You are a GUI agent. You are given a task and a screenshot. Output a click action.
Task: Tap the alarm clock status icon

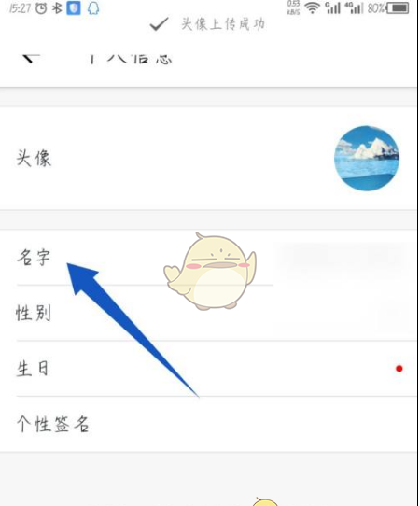pyautogui.click(x=41, y=8)
